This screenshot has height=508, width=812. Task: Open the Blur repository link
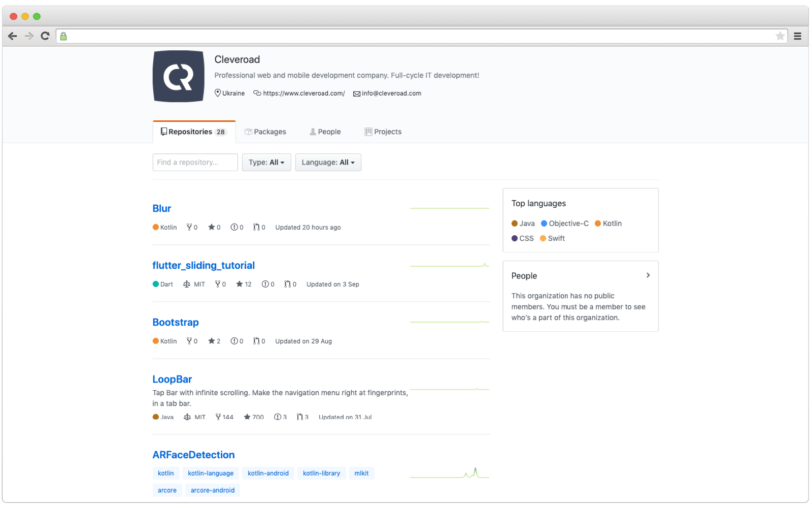coord(162,208)
